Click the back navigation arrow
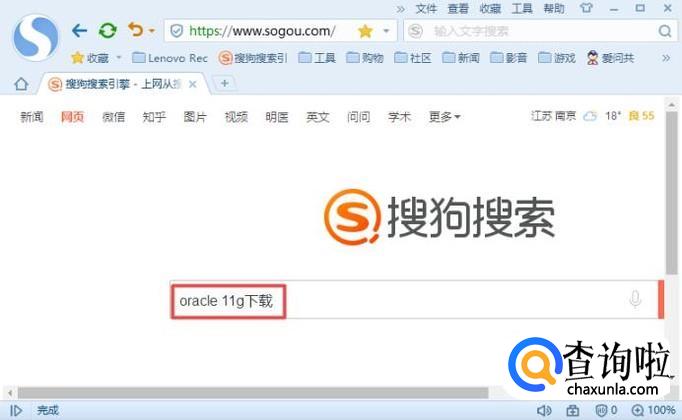This screenshot has height=420, width=682. [x=80, y=31]
